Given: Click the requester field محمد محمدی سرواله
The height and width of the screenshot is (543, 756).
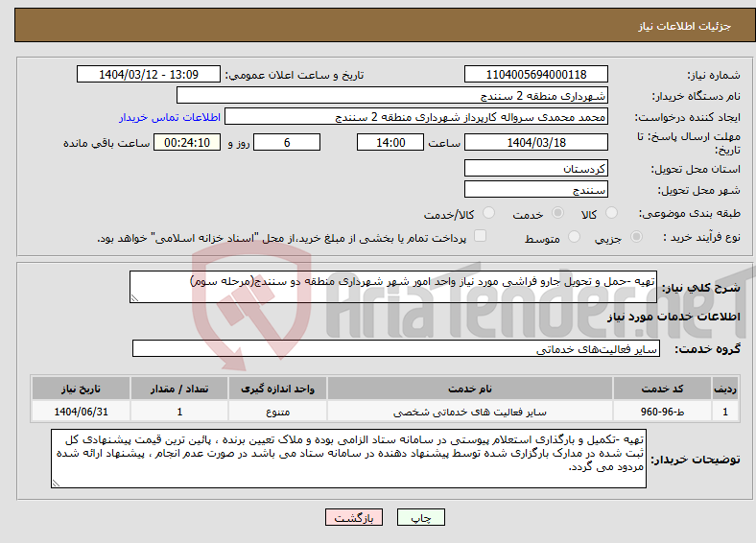Looking at the screenshot, I should (x=416, y=117).
